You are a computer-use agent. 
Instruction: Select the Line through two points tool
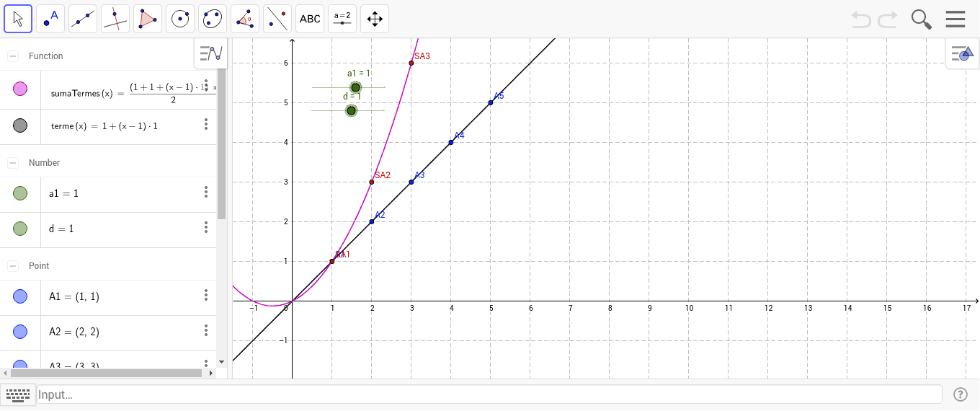tap(83, 19)
